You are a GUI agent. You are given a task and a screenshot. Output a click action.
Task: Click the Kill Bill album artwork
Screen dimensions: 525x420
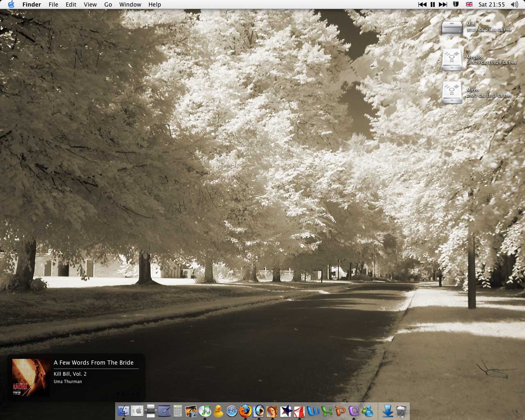tap(31, 377)
